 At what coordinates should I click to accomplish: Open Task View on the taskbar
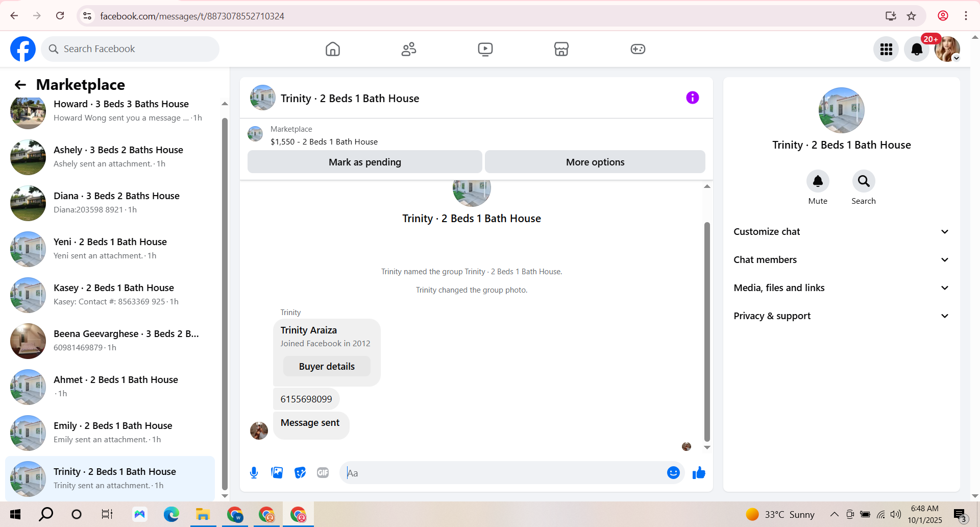click(x=107, y=514)
